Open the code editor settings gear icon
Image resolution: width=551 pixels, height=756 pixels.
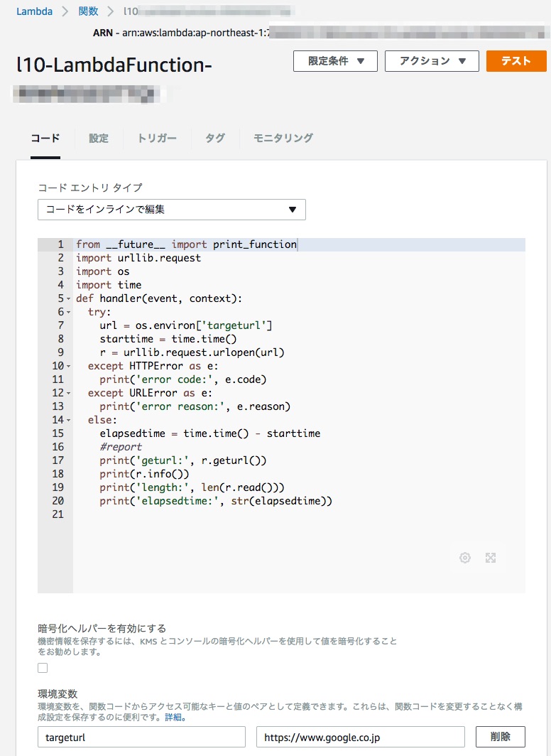click(x=465, y=558)
